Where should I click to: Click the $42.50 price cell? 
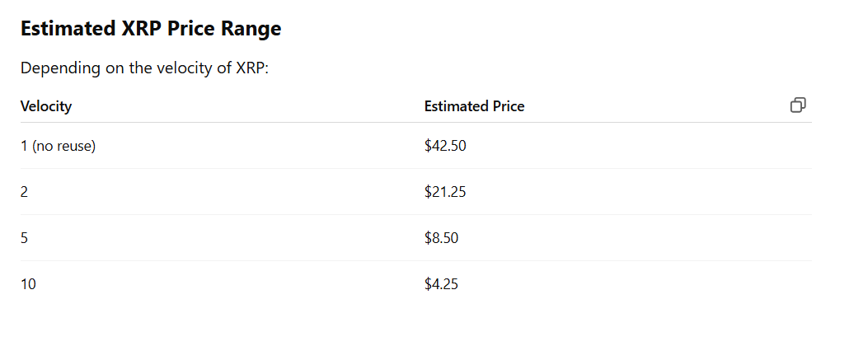pyautogui.click(x=445, y=146)
